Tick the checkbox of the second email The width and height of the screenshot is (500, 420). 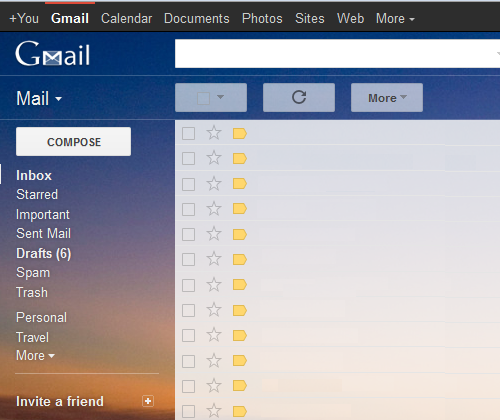click(x=188, y=159)
